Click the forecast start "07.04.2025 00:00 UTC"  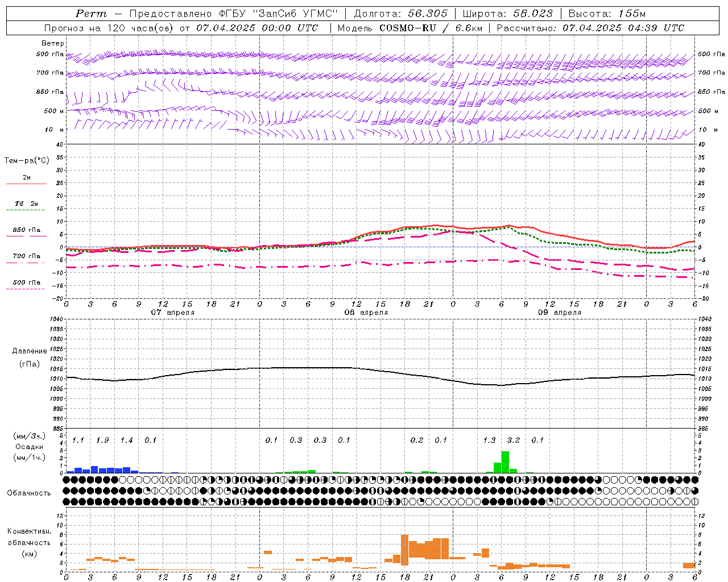pyautogui.click(x=257, y=28)
